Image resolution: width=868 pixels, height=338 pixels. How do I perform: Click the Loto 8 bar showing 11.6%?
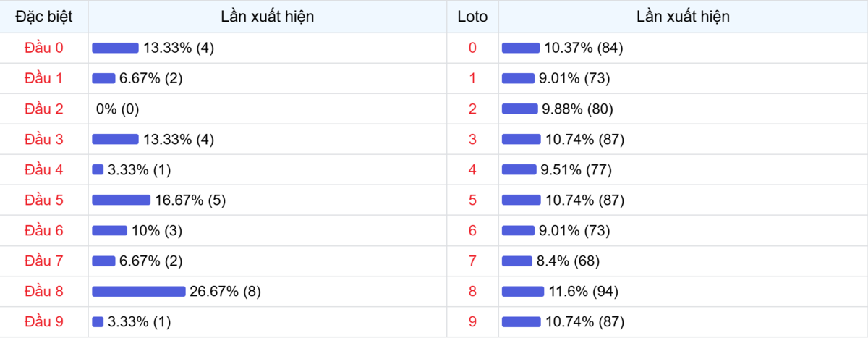click(523, 291)
